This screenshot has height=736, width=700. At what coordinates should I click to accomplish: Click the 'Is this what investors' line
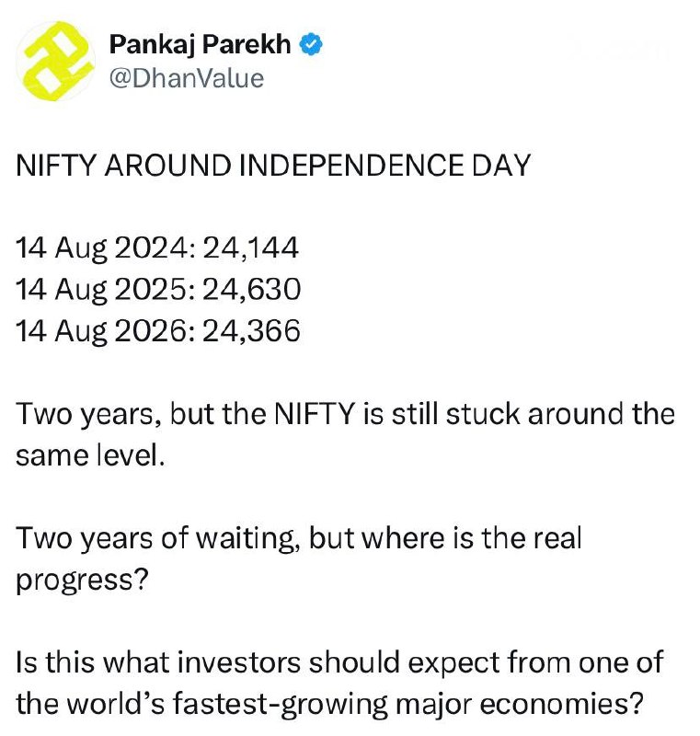pyautogui.click(x=339, y=662)
